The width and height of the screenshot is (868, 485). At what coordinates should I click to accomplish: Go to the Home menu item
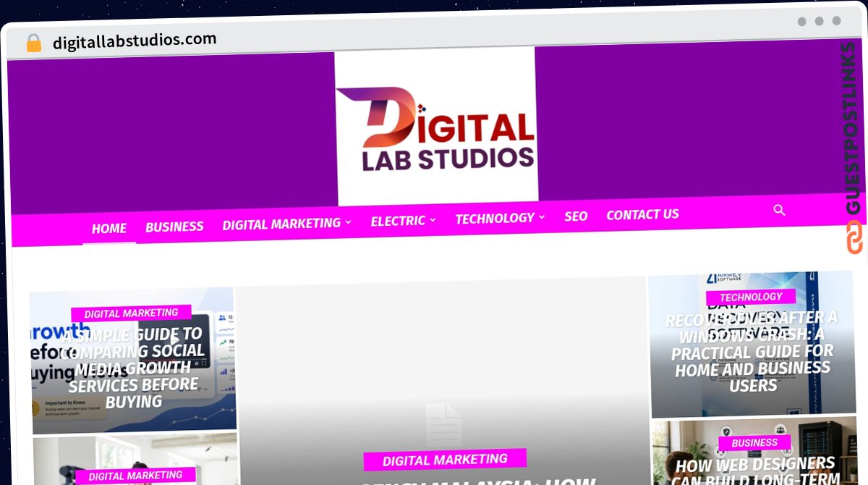click(109, 229)
